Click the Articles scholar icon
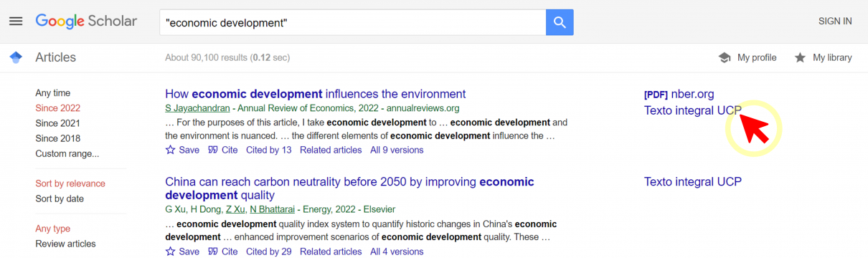This screenshot has height=258, width=868. [16, 58]
